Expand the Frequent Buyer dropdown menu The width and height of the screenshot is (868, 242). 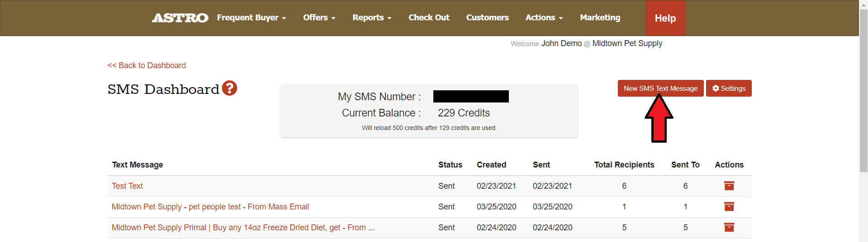[x=251, y=18]
